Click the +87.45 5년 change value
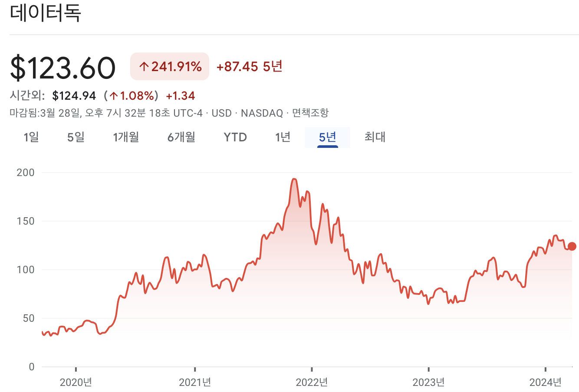This screenshot has width=579, height=392. point(250,66)
